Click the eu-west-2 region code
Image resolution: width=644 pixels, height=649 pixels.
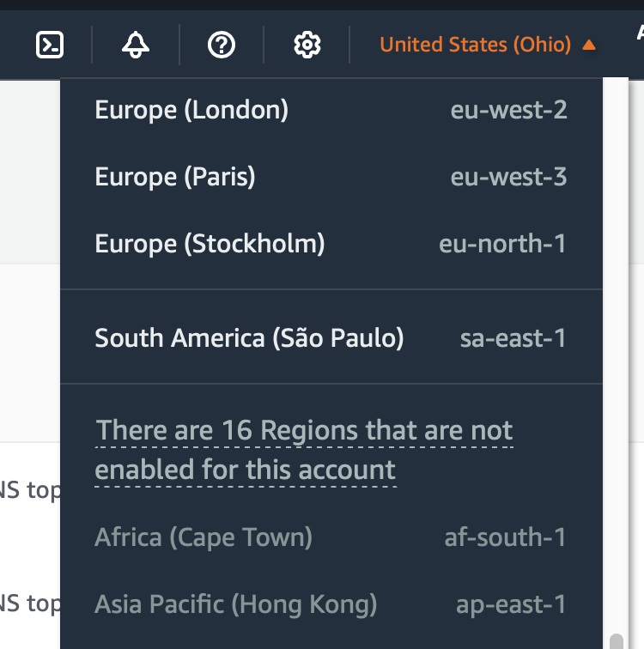click(508, 110)
